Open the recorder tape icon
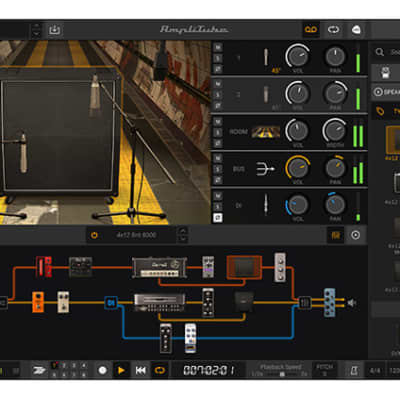This screenshot has width=400, height=400. (x=311, y=30)
